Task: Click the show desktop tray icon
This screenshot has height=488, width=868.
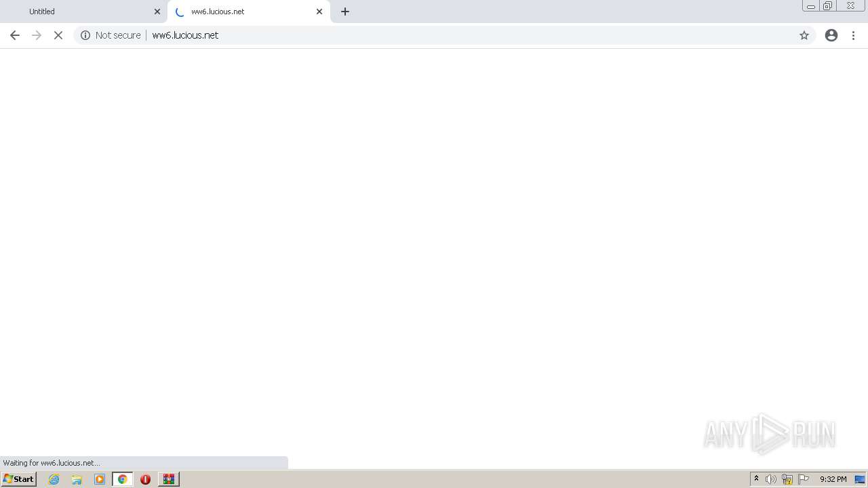Action: pyautogui.click(x=860, y=479)
